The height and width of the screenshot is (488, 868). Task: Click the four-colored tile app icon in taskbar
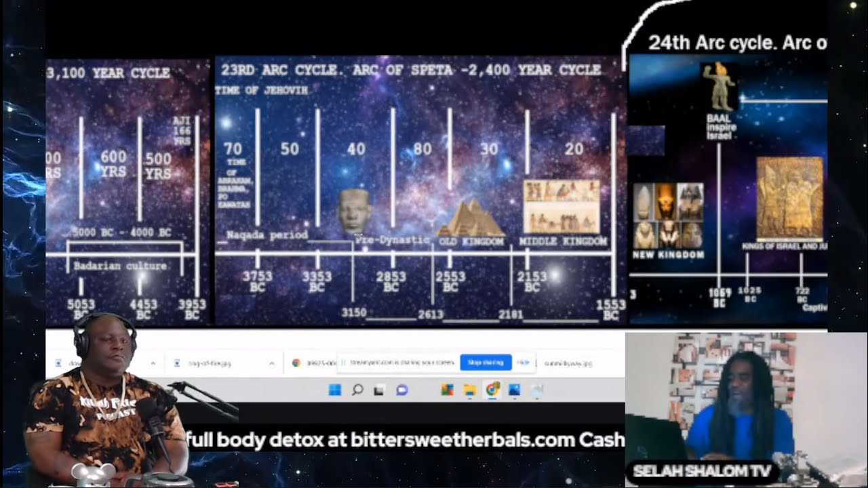click(447, 390)
